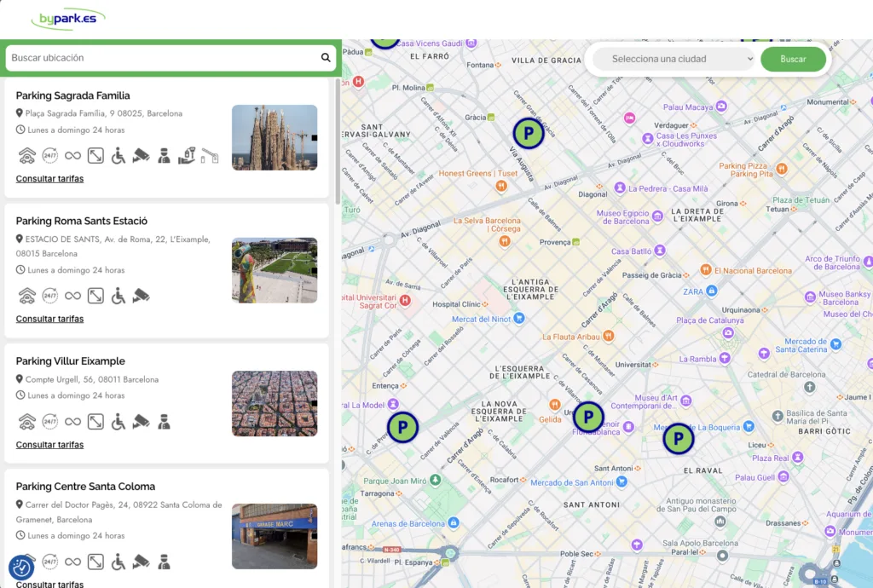Open Consultar tarifas for Parking Villur Eixample
Screen dimensions: 873x588
49,445
